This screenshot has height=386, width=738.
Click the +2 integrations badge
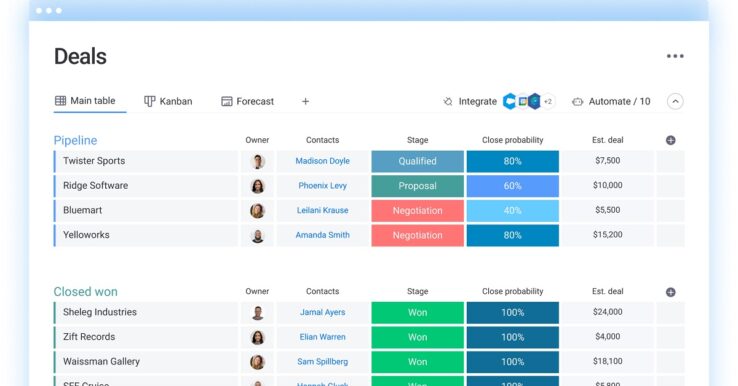point(548,101)
